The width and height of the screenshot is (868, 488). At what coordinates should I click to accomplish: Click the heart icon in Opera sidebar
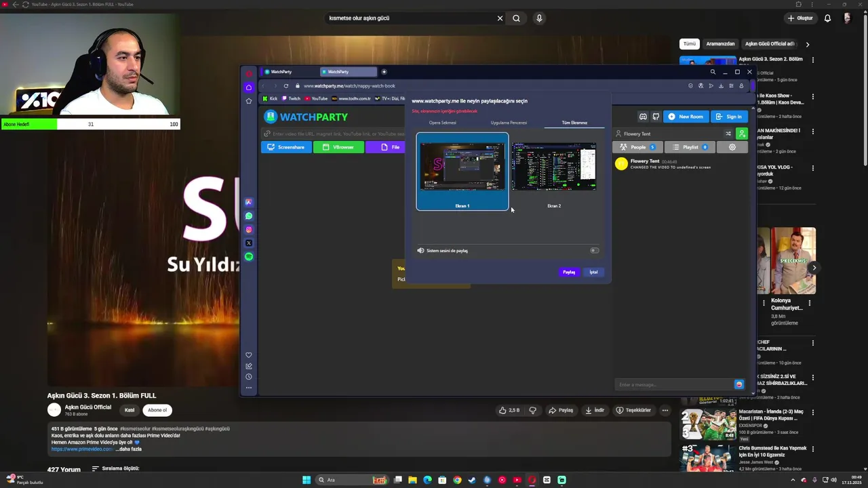tap(249, 355)
